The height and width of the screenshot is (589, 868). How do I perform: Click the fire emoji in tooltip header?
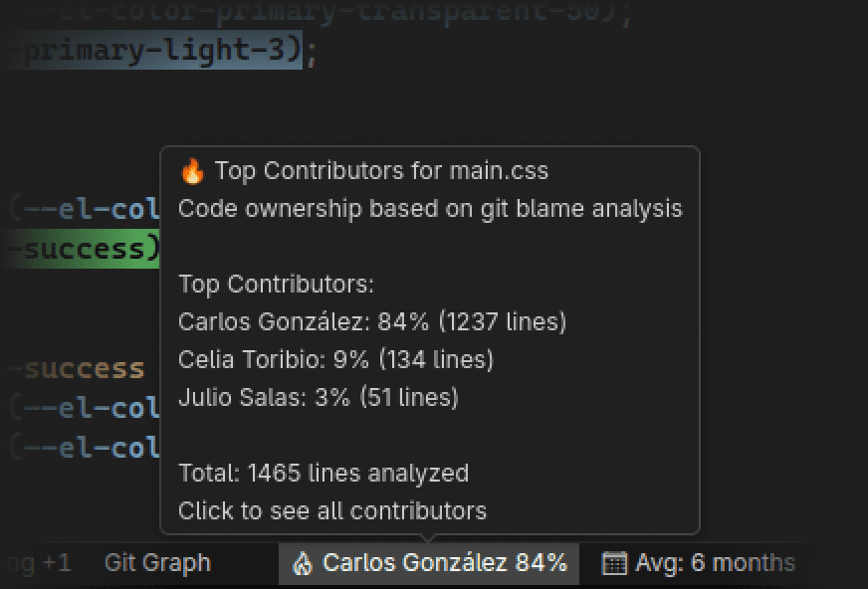(x=192, y=171)
